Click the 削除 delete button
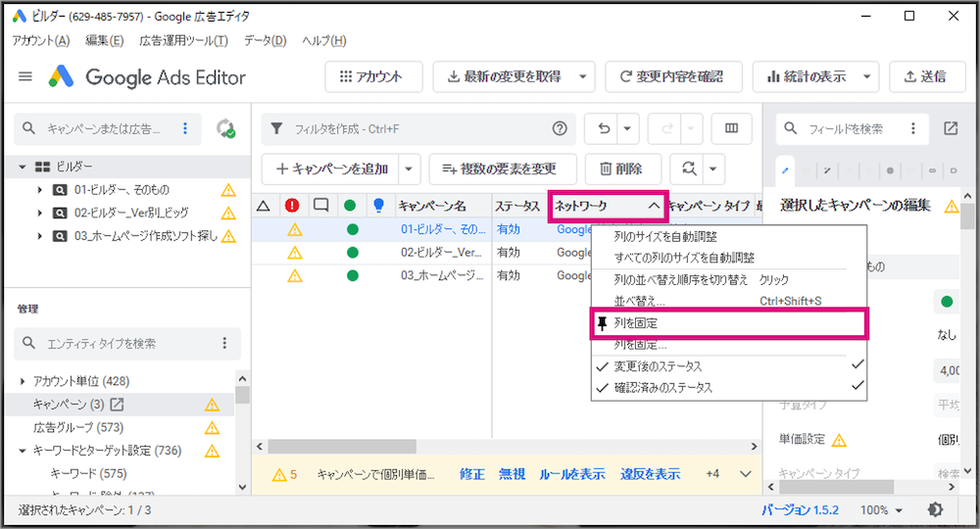This screenshot has height=529, width=980. (622, 168)
